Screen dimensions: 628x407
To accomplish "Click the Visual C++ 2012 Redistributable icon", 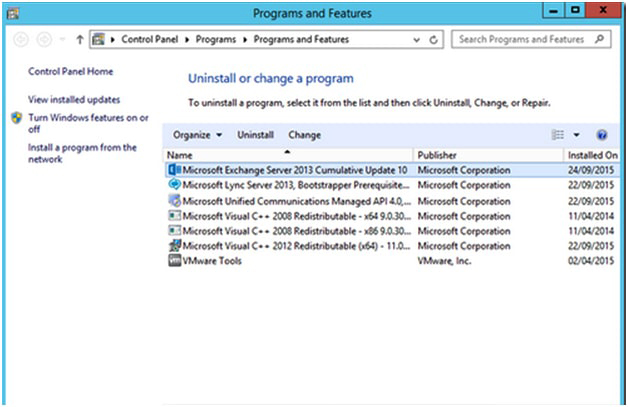I will [174, 245].
